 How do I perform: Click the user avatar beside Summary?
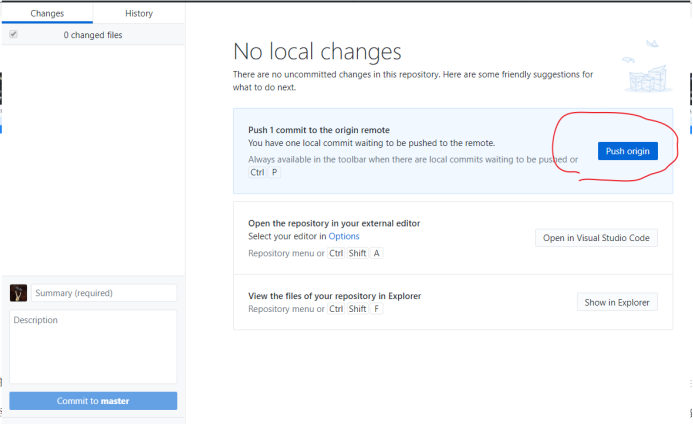(19, 293)
